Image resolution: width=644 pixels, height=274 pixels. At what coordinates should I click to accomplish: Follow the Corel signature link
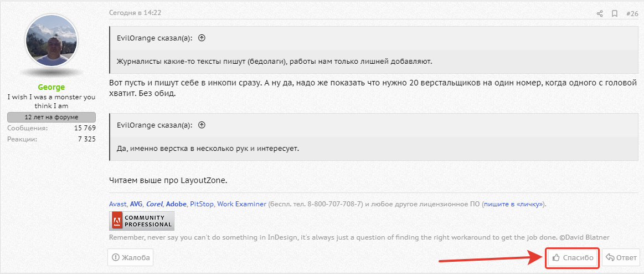click(x=154, y=204)
